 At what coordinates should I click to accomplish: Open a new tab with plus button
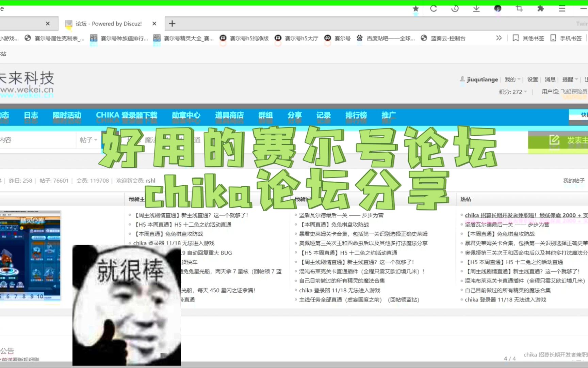coord(172,24)
